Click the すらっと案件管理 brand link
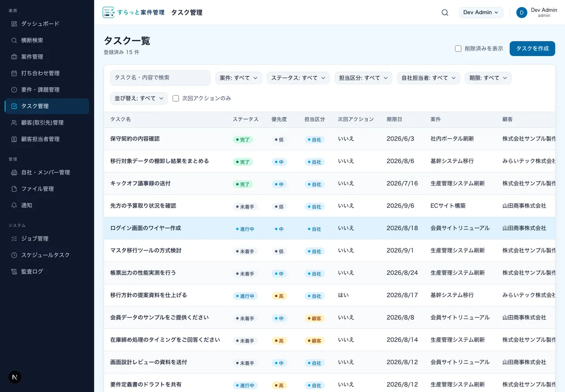 (x=133, y=12)
